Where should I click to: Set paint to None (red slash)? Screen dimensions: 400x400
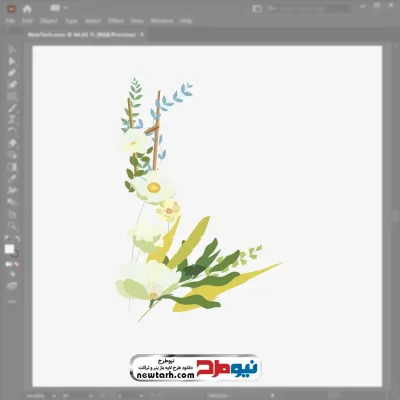click(16, 264)
